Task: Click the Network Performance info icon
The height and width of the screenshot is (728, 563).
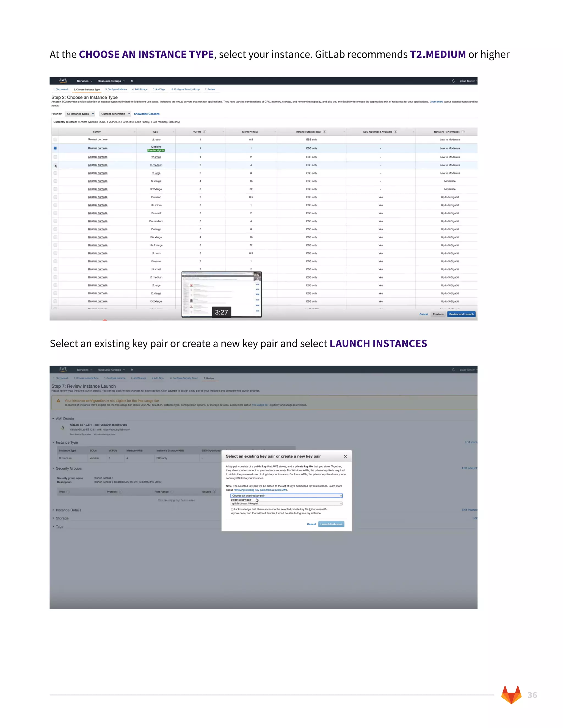Action: coord(463,132)
